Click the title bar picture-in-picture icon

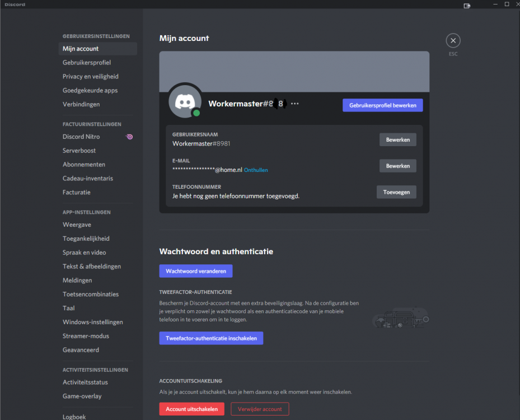pos(467,5)
